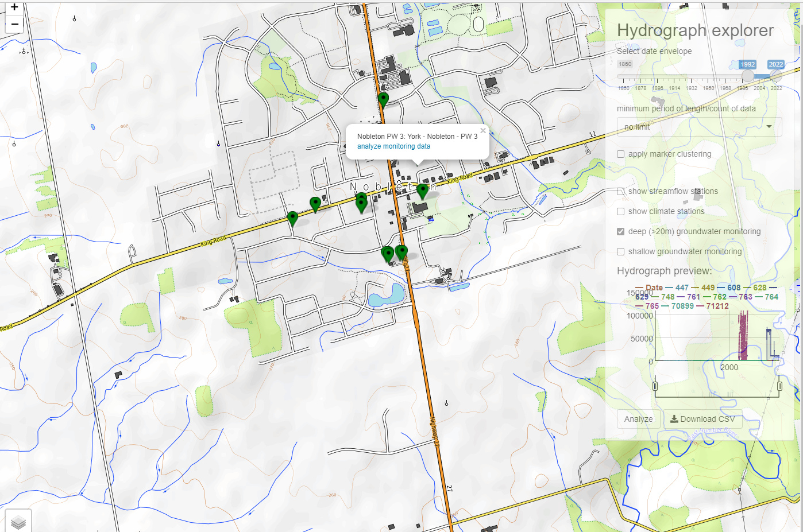Grab the 2022 date slider handle

(776, 76)
